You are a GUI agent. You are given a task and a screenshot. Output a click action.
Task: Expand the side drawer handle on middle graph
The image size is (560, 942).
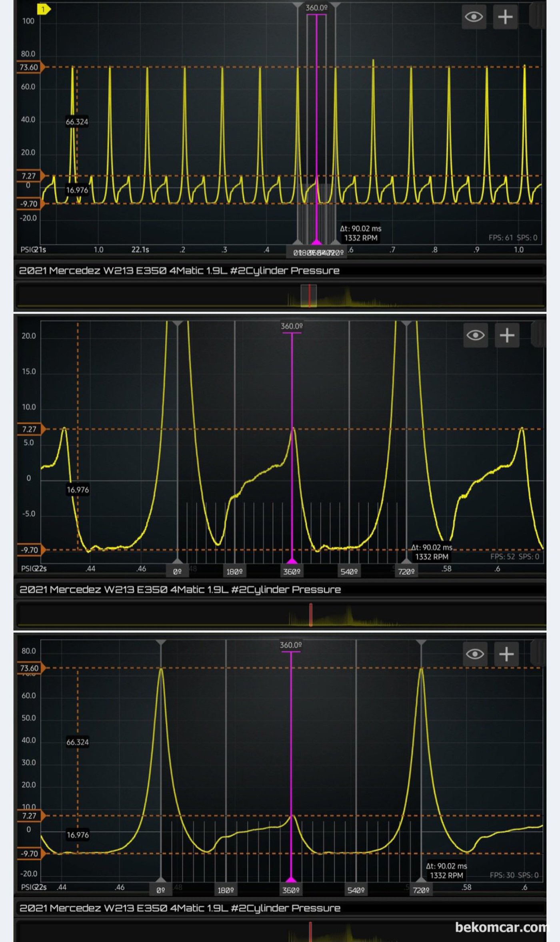coord(538,335)
